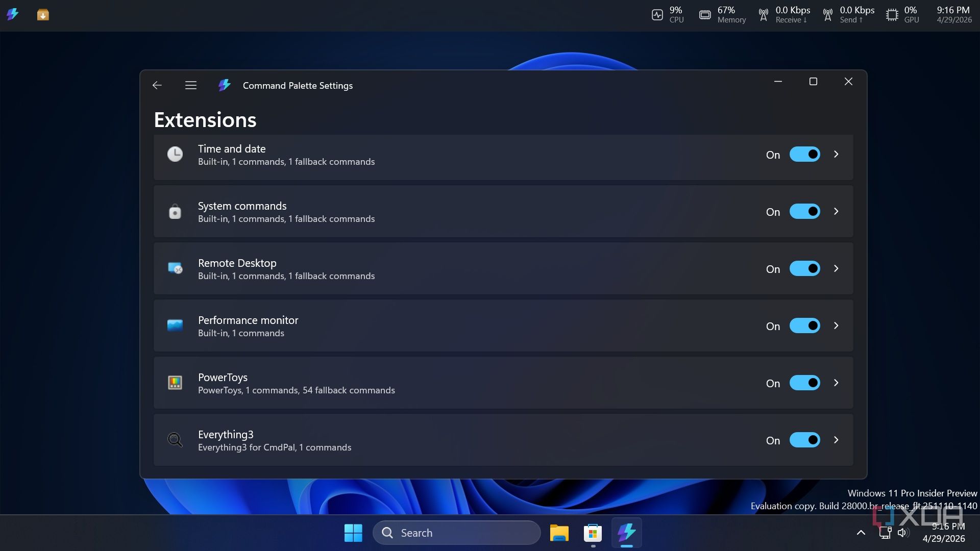Click the System commands lock icon
This screenshot has width=980, height=551.
pos(175,211)
